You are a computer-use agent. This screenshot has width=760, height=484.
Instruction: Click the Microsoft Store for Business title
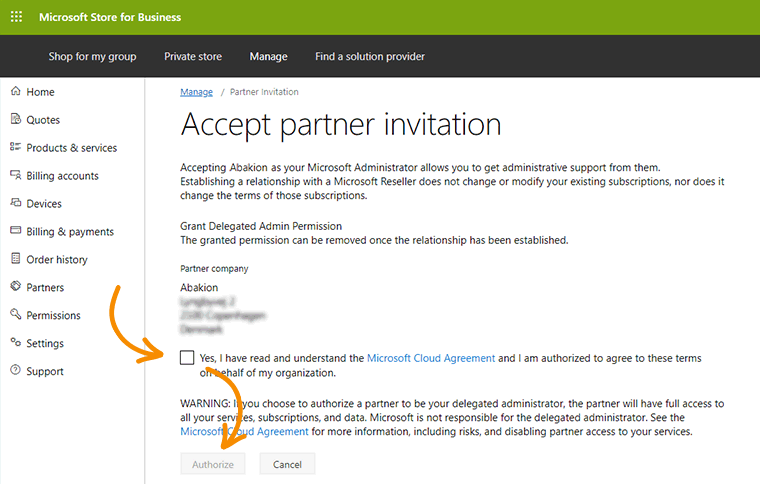click(110, 17)
